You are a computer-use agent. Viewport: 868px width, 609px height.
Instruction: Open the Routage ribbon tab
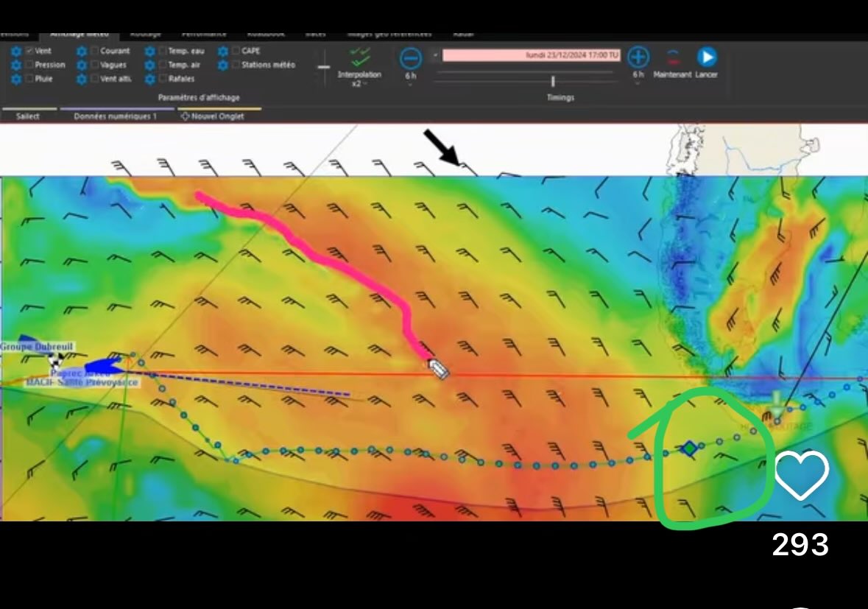[x=145, y=35]
